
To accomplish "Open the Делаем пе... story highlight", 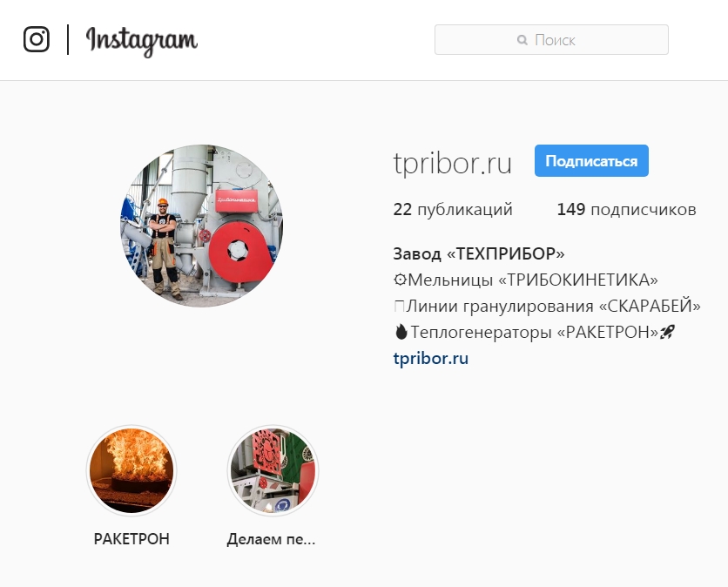I will click(x=273, y=470).
